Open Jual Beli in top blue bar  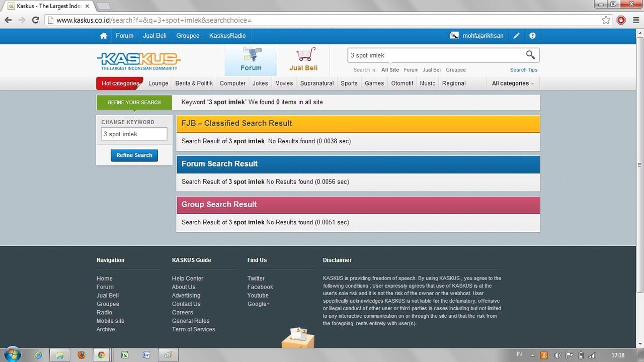pyautogui.click(x=154, y=36)
